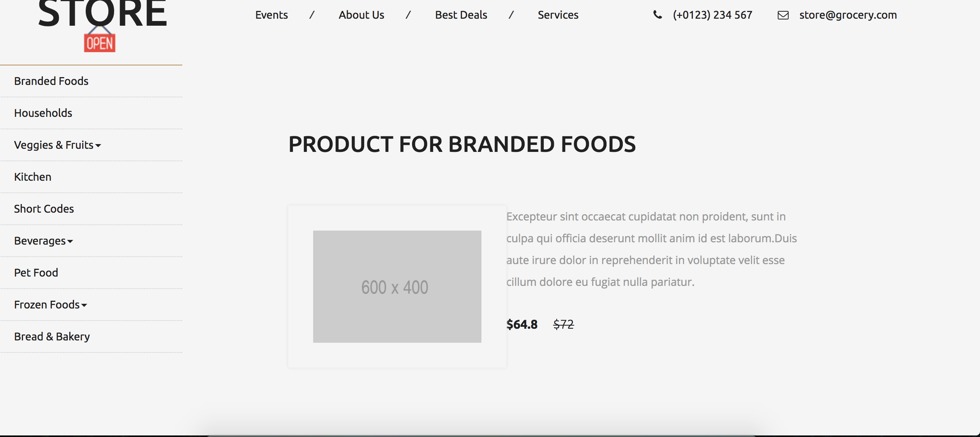Select Branded Foods in the sidebar
The image size is (980, 437).
[x=51, y=81]
